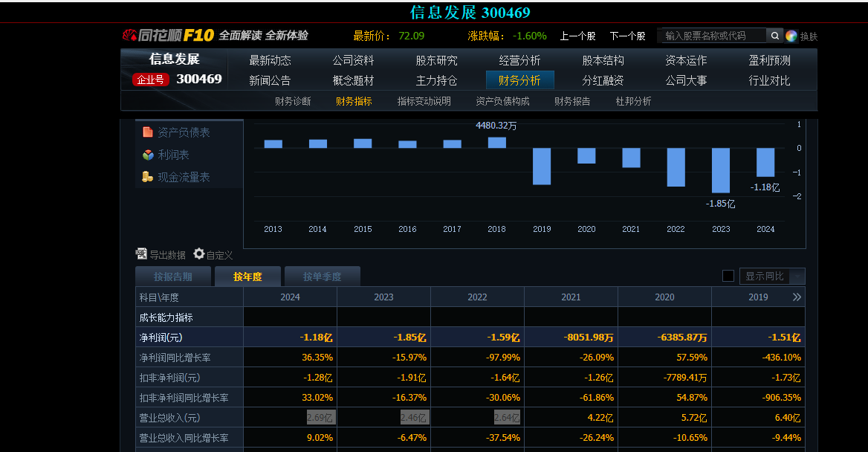Viewport: 868px width, 452px height.
Task: Select the 营业总收入(元) row label
Action: (170, 418)
